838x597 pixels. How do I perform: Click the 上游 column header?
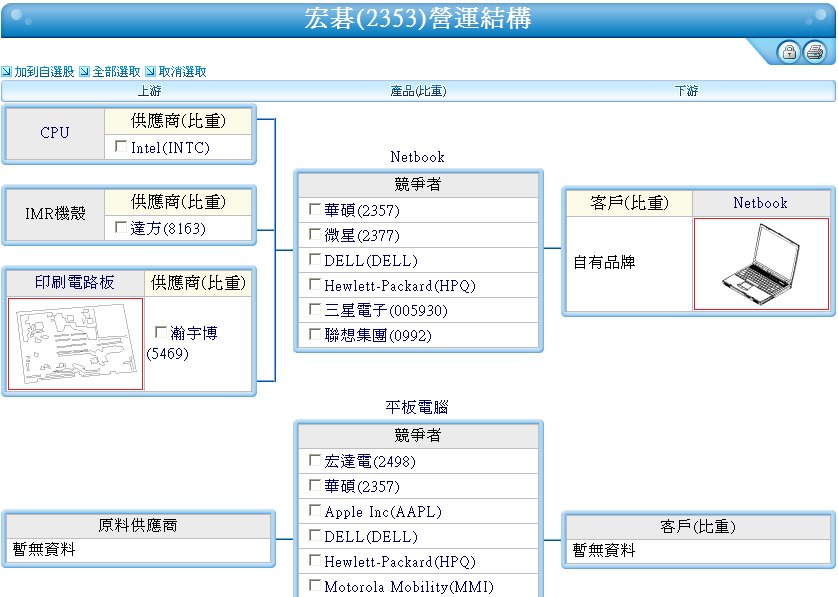[150, 91]
